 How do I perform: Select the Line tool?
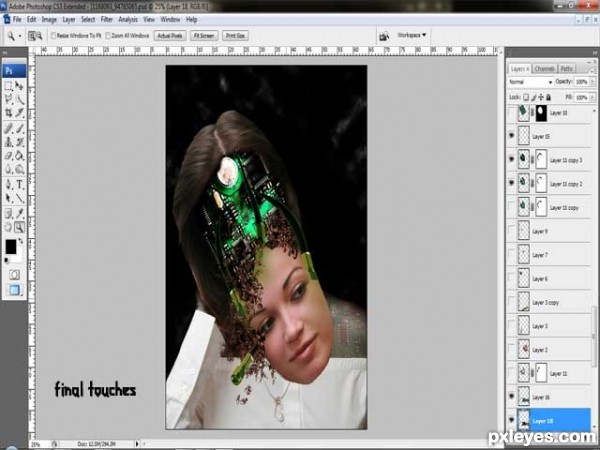20,198
